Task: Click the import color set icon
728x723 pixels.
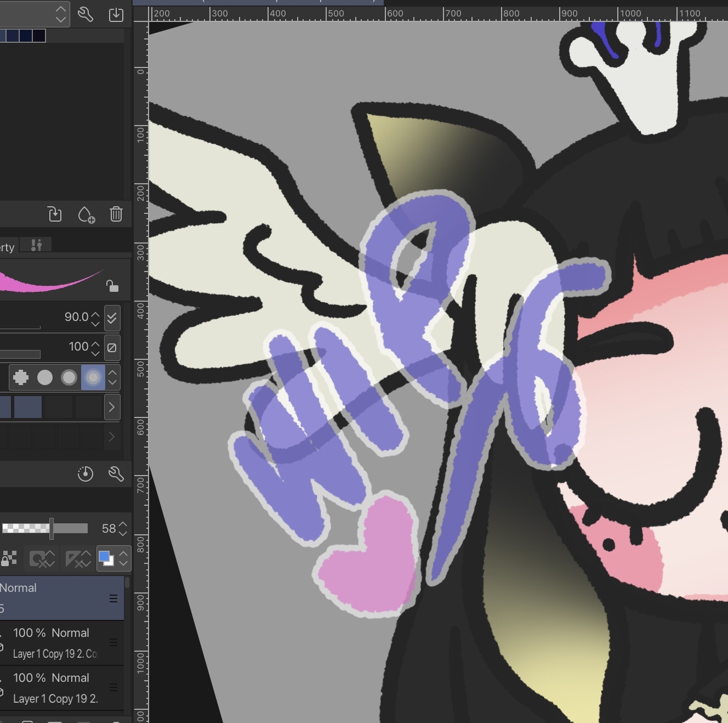Action: coord(116,14)
